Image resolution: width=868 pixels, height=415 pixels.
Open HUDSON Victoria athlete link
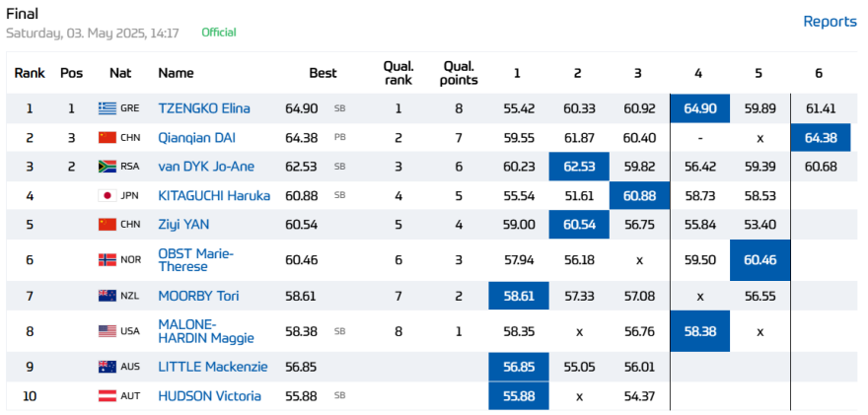210,396
